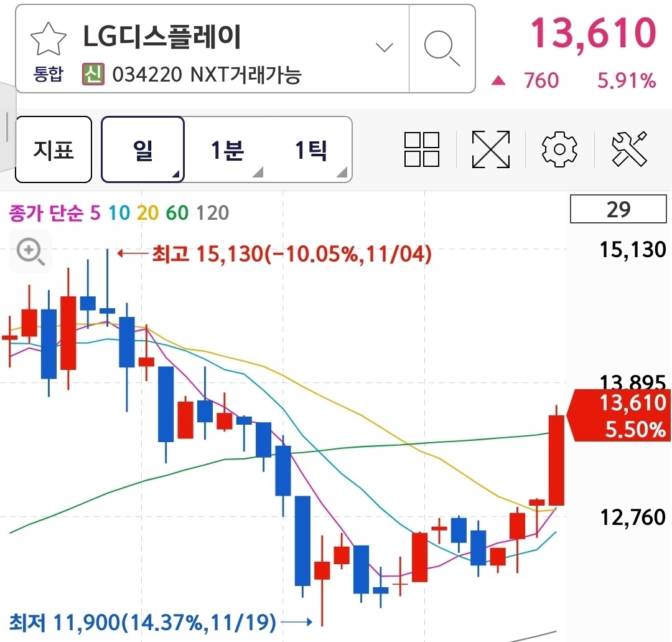The width and height of the screenshot is (672, 642).
Task: Switch to the 1틱 tick chart tab
Action: [310, 149]
